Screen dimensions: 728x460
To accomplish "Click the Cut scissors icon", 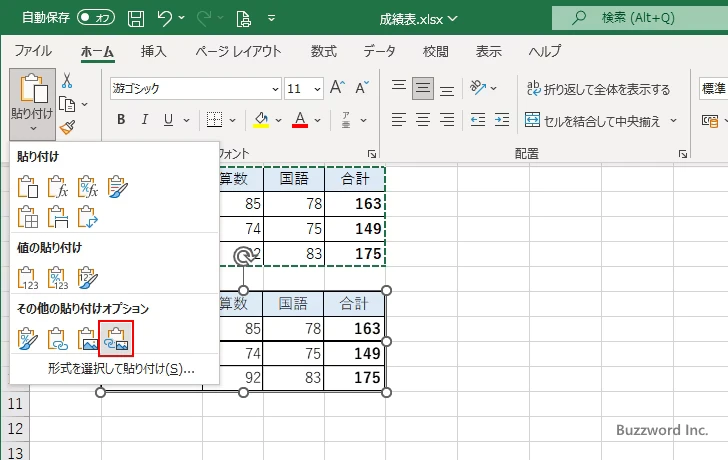I will coord(67,81).
